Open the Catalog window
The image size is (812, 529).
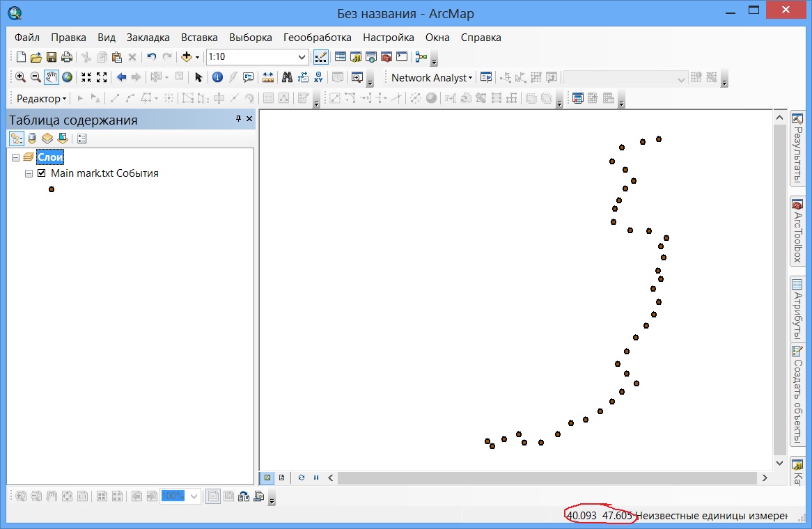pos(356,57)
